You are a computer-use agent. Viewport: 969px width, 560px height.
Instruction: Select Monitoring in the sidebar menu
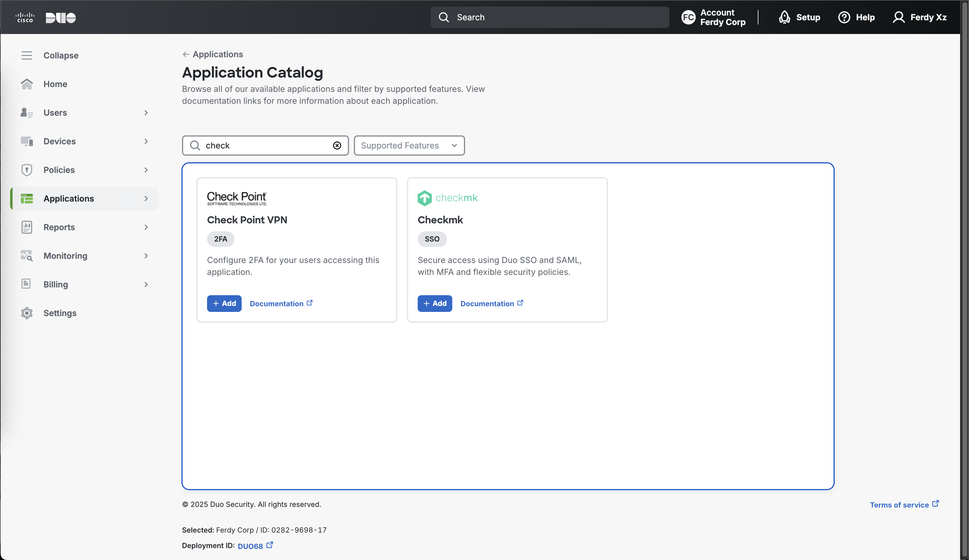pyautogui.click(x=65, y=256)
